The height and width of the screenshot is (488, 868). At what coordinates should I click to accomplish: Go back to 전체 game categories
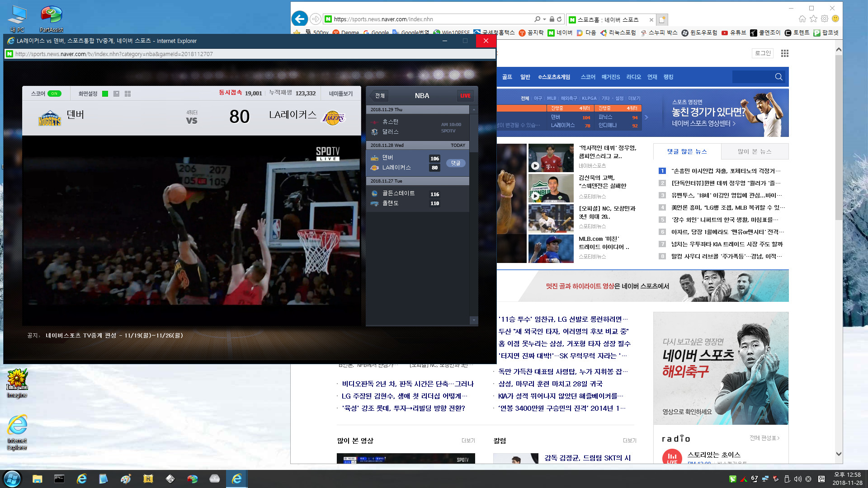pos(379,96)
